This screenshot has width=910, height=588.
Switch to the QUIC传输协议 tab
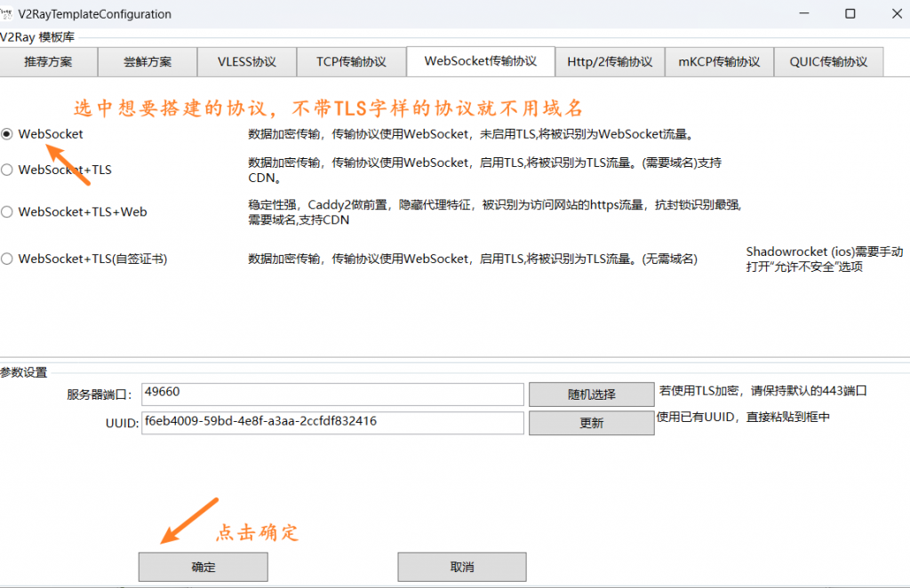(828, 62)
